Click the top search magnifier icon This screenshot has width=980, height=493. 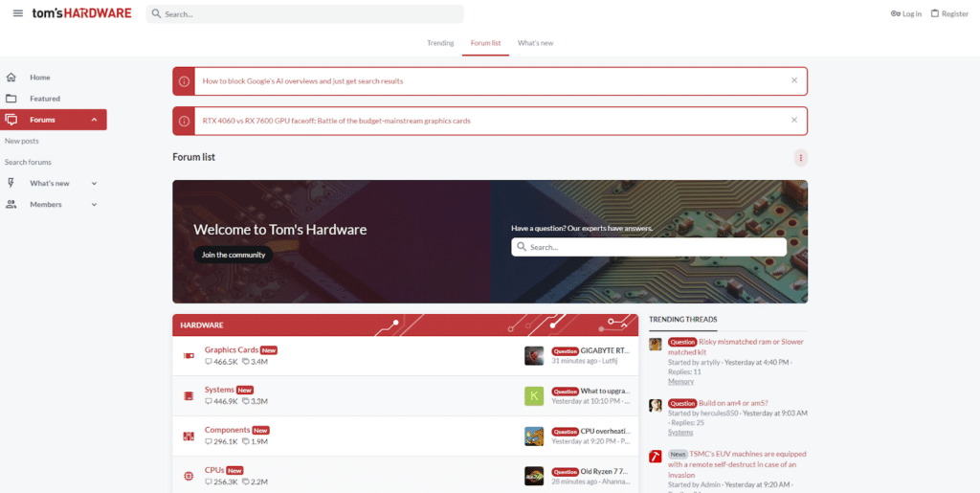click(156, 13)
